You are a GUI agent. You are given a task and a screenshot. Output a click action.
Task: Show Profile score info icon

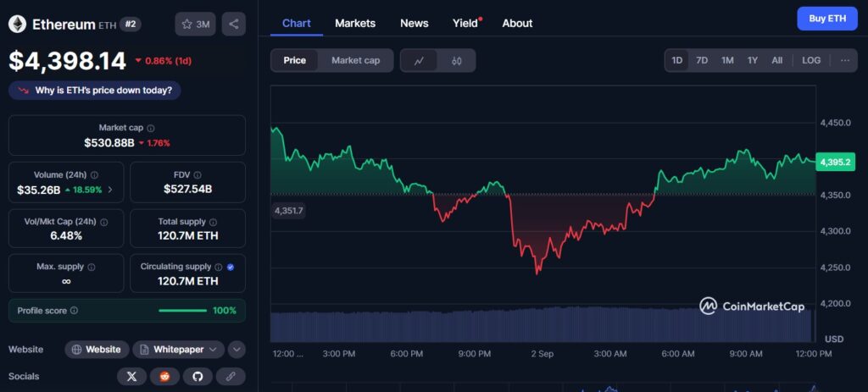(75, 311)
